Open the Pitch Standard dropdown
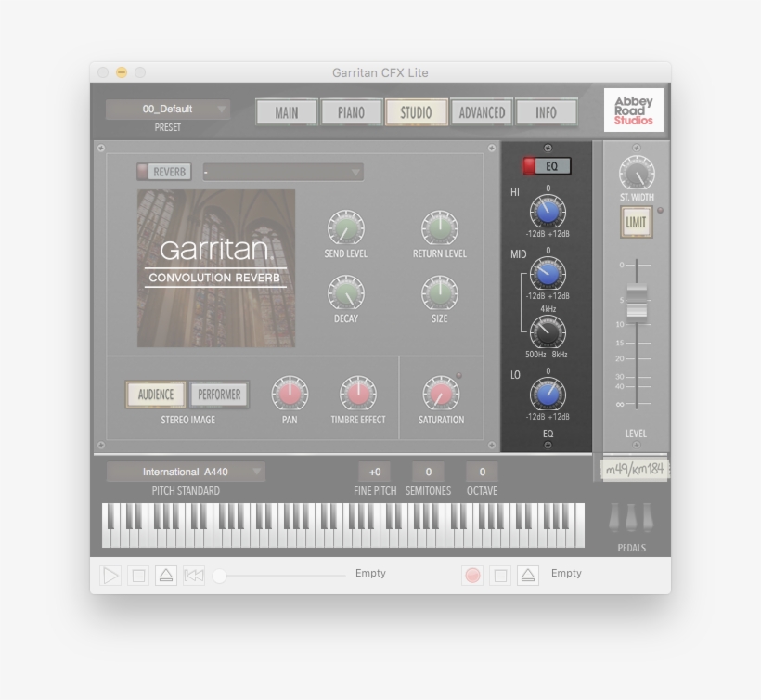 pyautogui.click(x=186, y=471)
